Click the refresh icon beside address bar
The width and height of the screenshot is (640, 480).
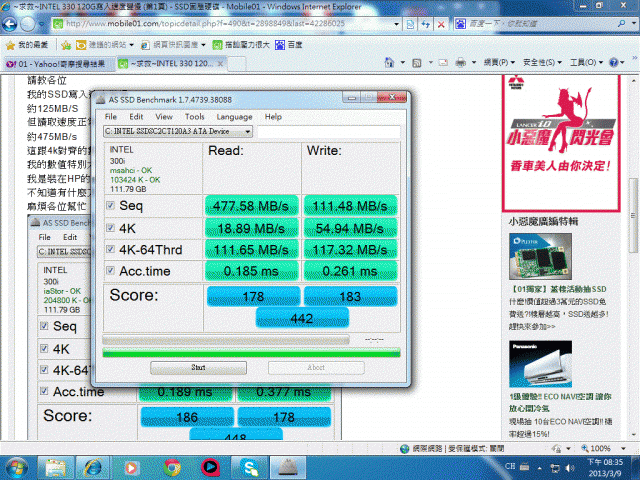pyautogui.click(x=425, y=24)
